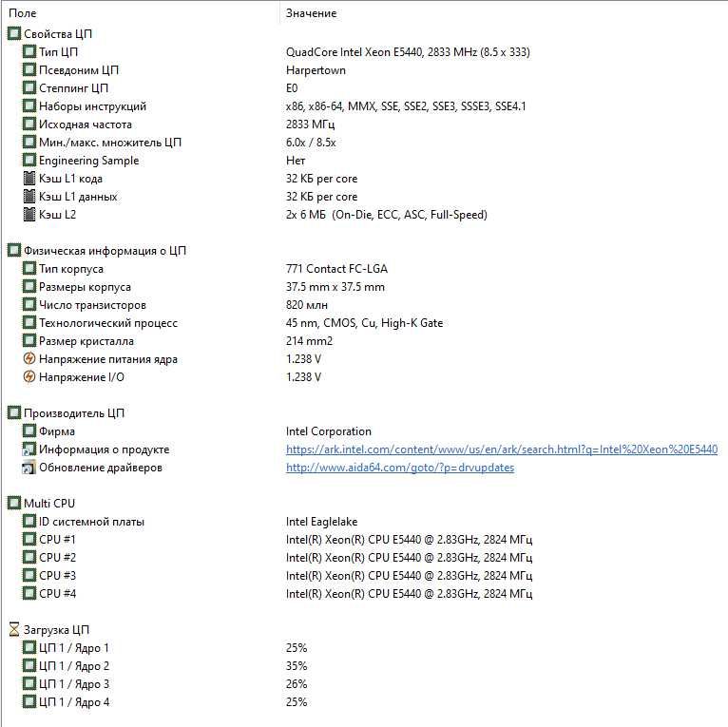
Task: Click the chip icon beside Тип ЦП
Action: pos(29,51)
